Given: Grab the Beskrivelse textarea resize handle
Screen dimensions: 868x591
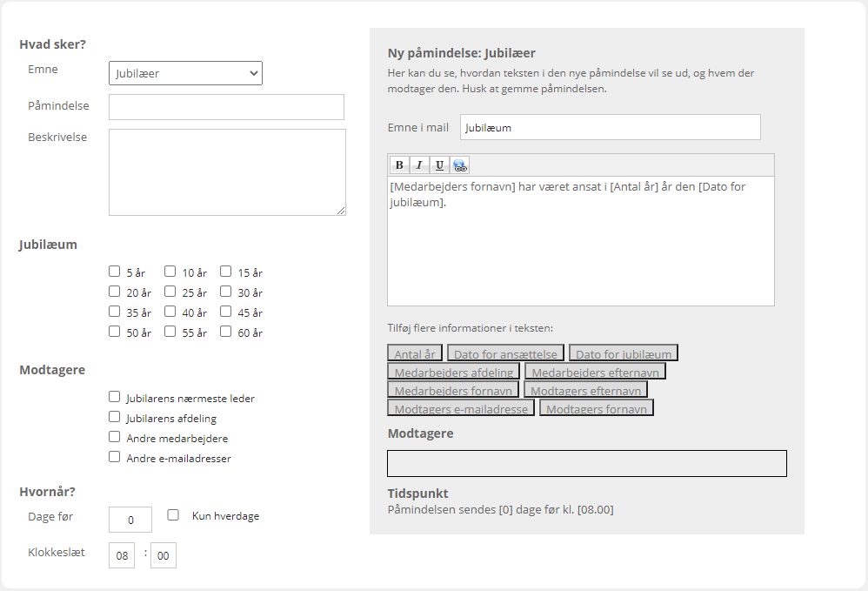Looking at the screenshot, I should click(x=341, y=211).
